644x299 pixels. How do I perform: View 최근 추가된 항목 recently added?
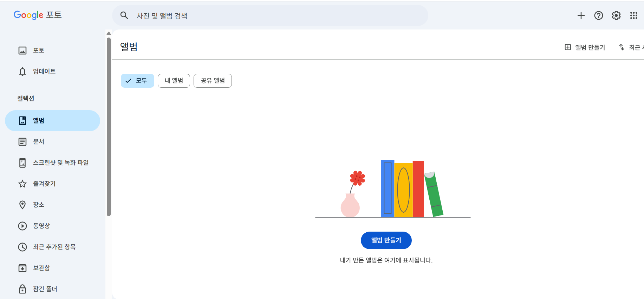pyautogui.click(x=55, y=247)
